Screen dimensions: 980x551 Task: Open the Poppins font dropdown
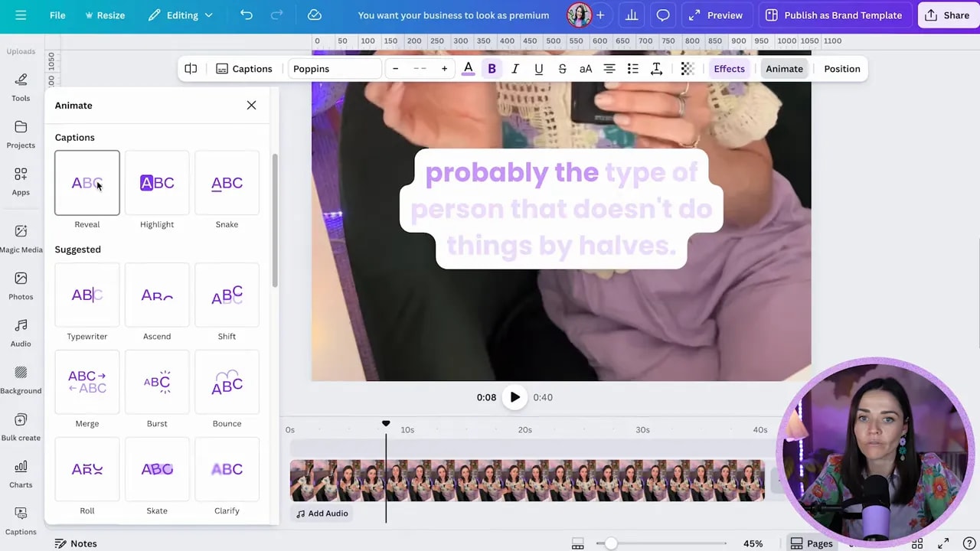click(x=334, y=69)
